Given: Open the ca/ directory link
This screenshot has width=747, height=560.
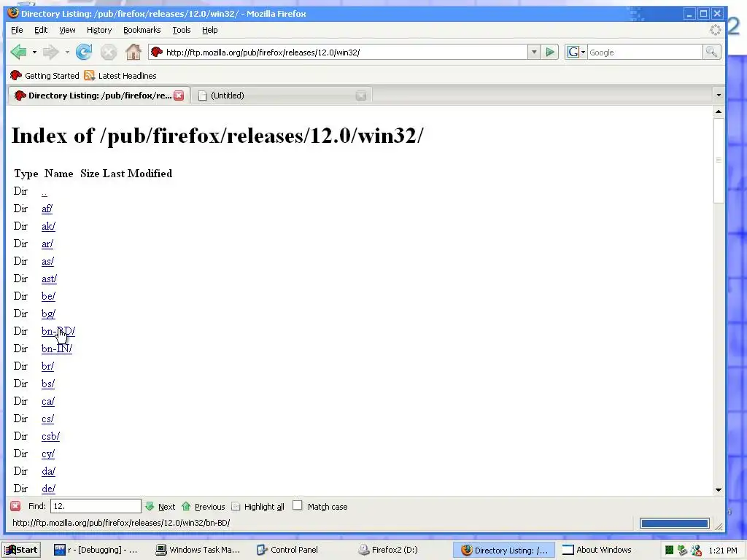Looking at the screenshot, I should click(x=47, y=401).
